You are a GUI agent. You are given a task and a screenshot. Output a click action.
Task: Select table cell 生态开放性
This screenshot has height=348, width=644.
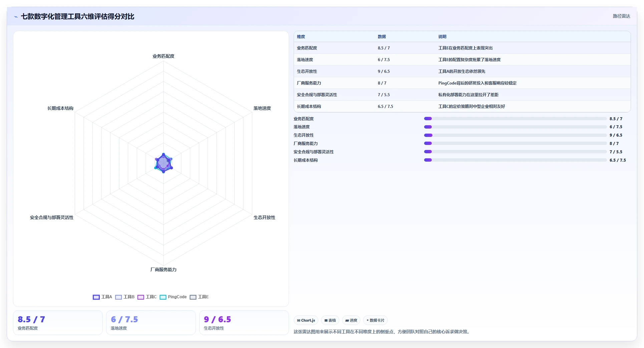point(307,71)
